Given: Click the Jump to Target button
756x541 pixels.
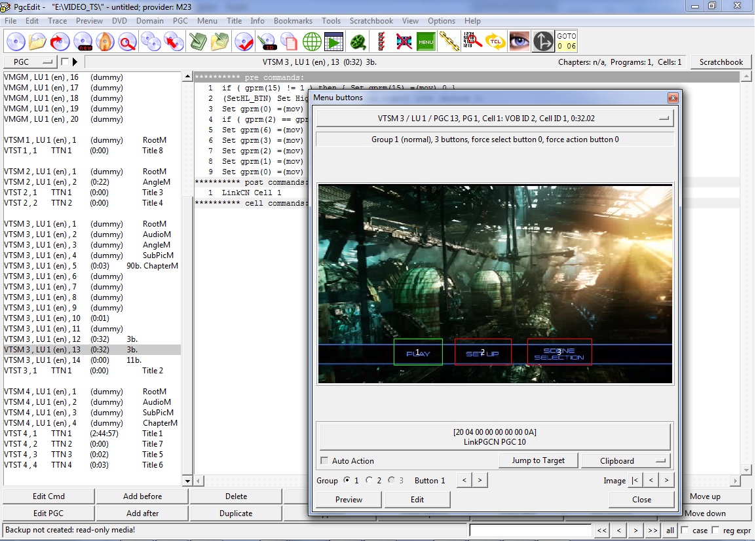Looking at the screenshot, I should (538, 460).
